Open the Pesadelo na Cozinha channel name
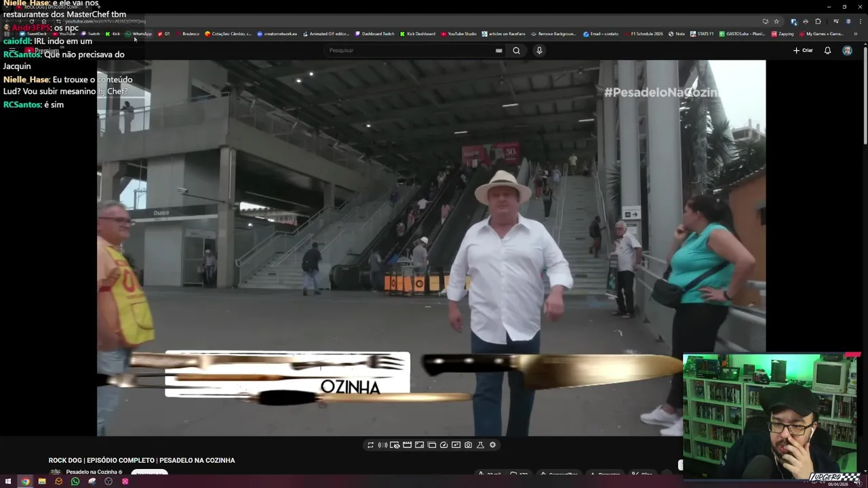This screenshot has width=868, height=488. 92,472
